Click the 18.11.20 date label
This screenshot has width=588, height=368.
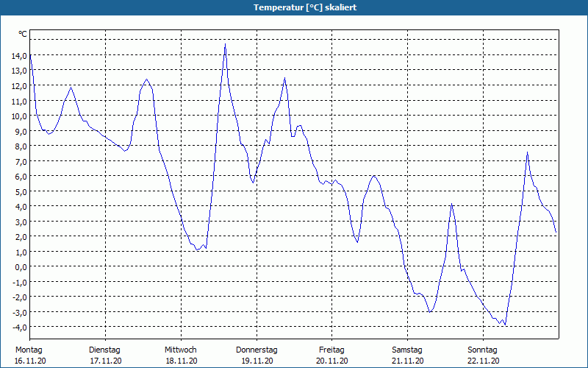[x=182, y=361]
